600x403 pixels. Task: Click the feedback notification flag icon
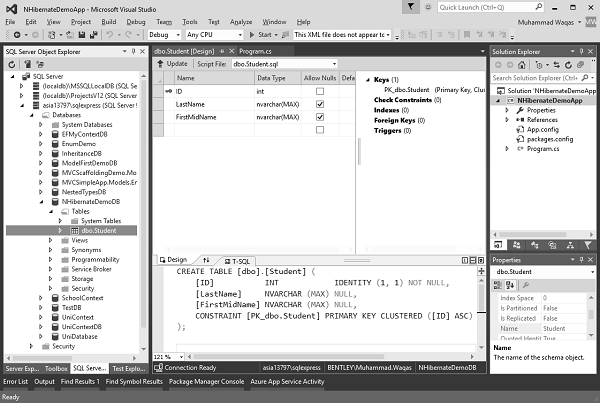[411, 7]
